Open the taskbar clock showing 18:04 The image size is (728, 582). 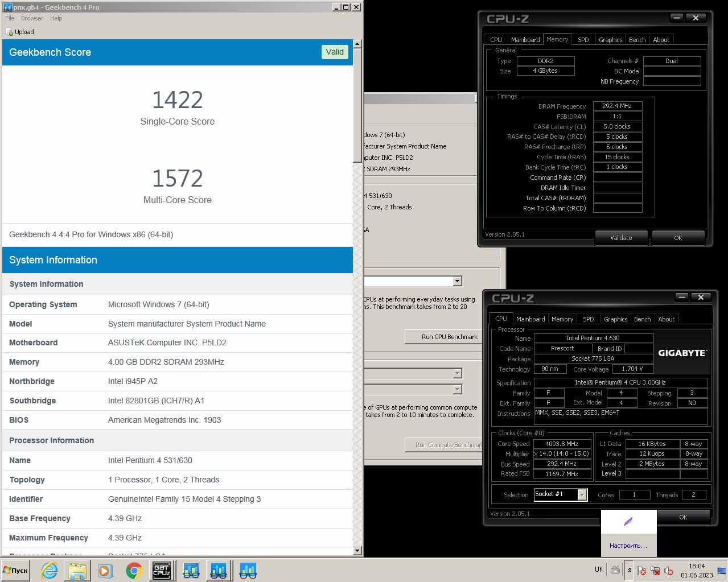[697, 570]
